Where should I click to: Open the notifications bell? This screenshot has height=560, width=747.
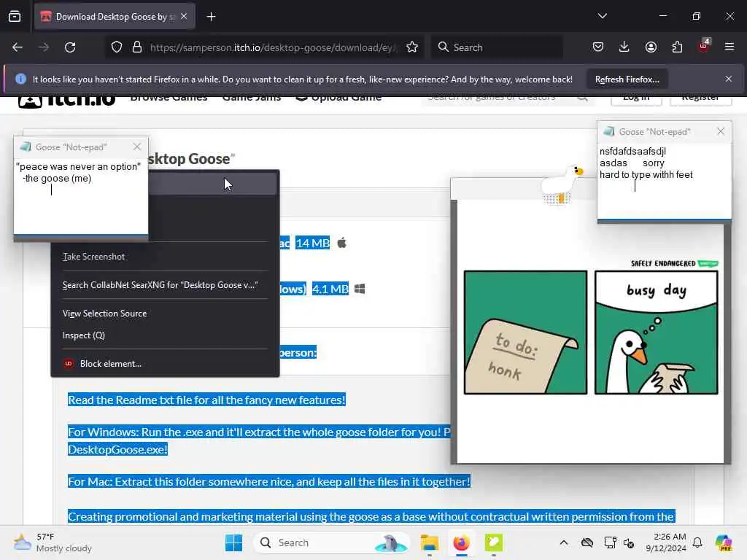697,542
